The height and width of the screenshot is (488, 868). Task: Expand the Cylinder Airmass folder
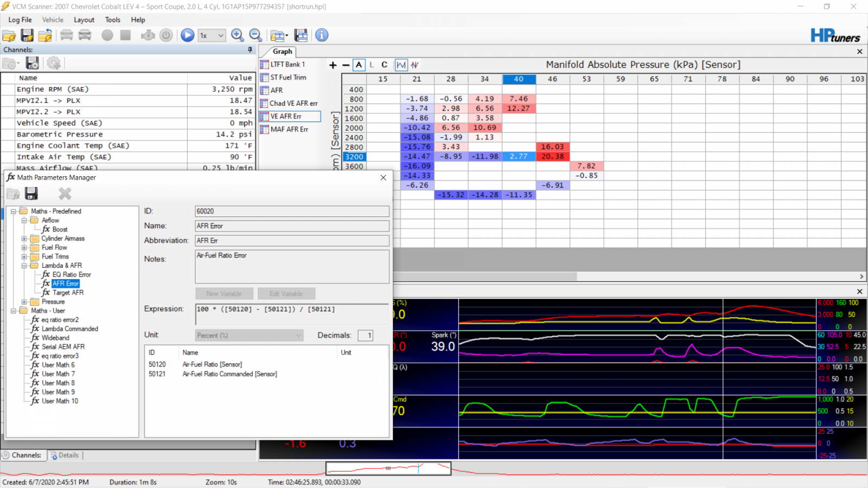tap(24, 239)
